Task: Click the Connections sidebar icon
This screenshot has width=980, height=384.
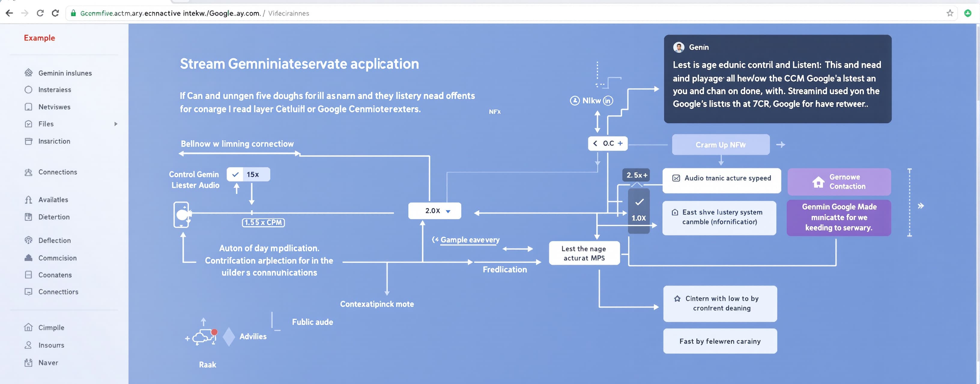Action: [29, 172]
